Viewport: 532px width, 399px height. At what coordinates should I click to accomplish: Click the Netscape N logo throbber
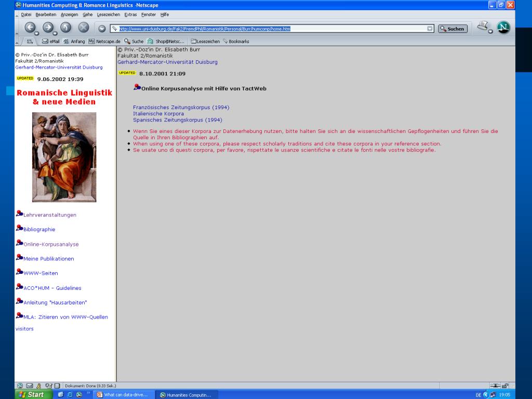[503, 27]
